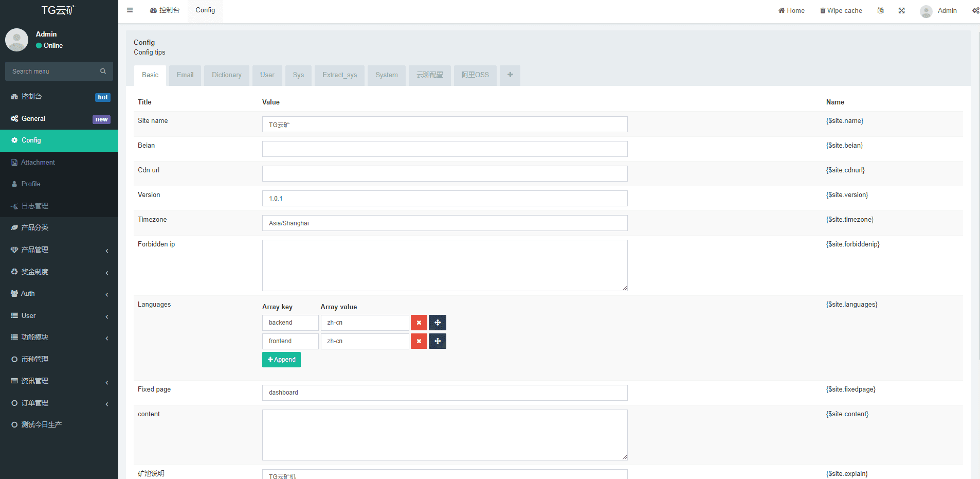Expand the 订单管理 sidebar menu
Screen dimensions: 980x479
pyautogui.click(x=59, y=403)
